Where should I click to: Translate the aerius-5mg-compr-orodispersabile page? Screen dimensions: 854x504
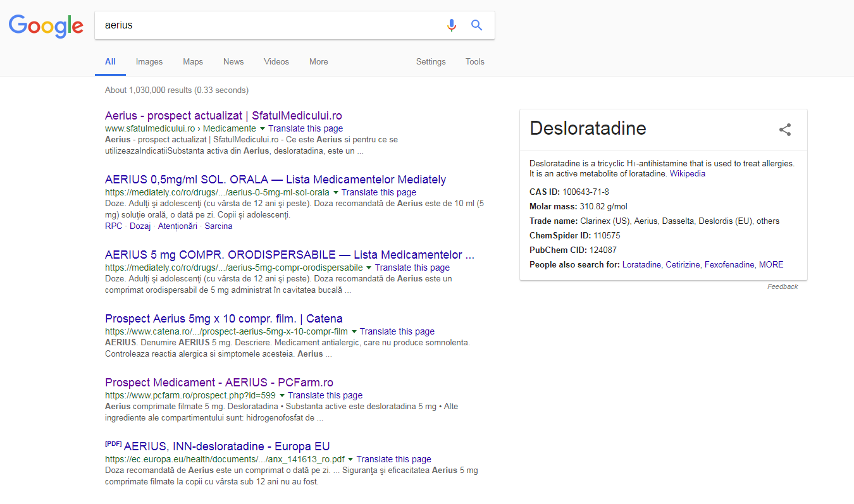pos(412,268)
